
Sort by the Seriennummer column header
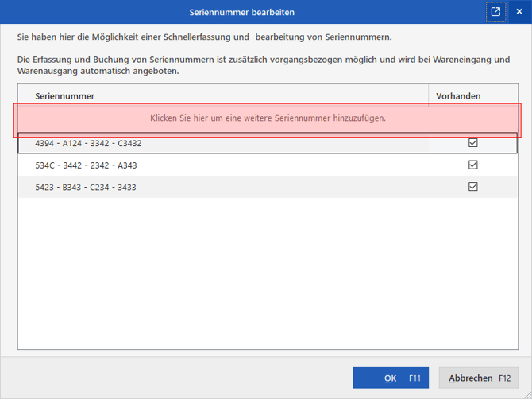(x=64, y=96)
